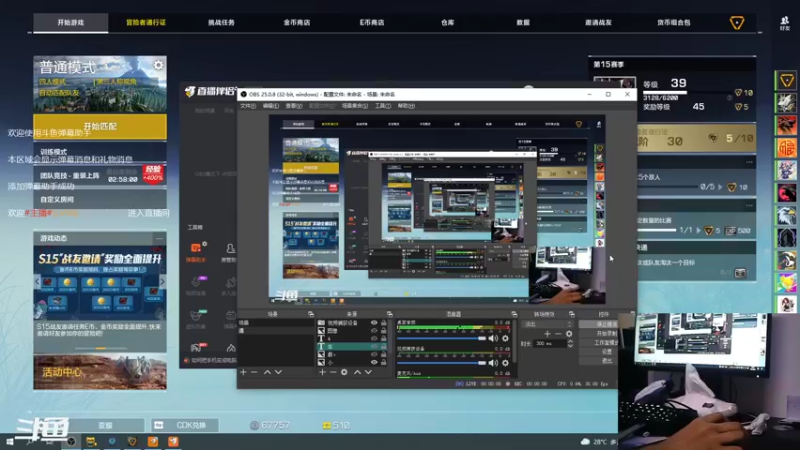
Task: Toggle lock of highlighted text source row
Action: click(x=384, y=346)
